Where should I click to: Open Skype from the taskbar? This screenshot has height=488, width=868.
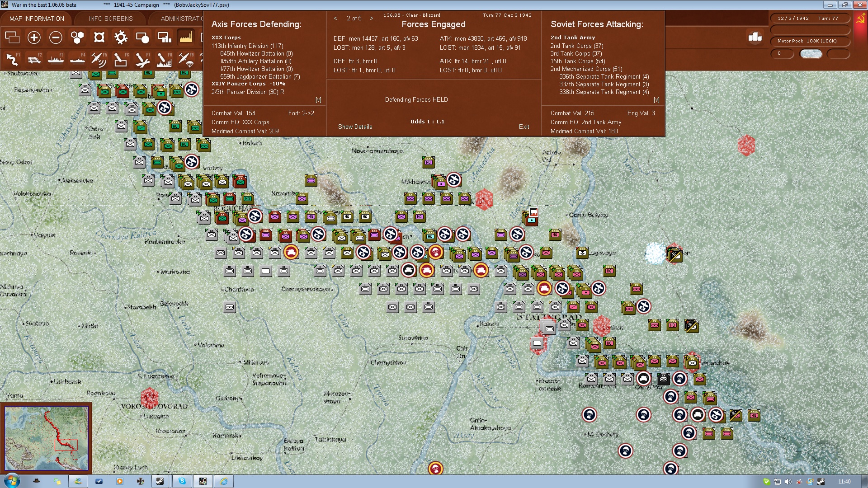(182, 481)
